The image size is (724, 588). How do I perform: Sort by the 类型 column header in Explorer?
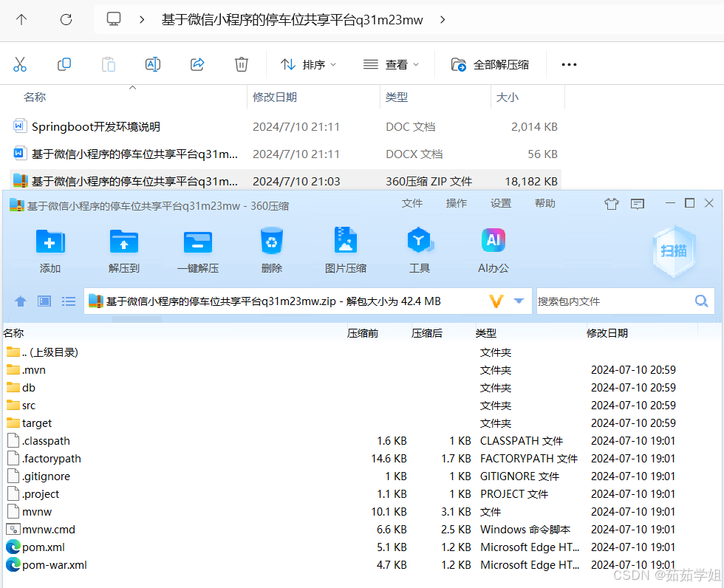(397, 98)
